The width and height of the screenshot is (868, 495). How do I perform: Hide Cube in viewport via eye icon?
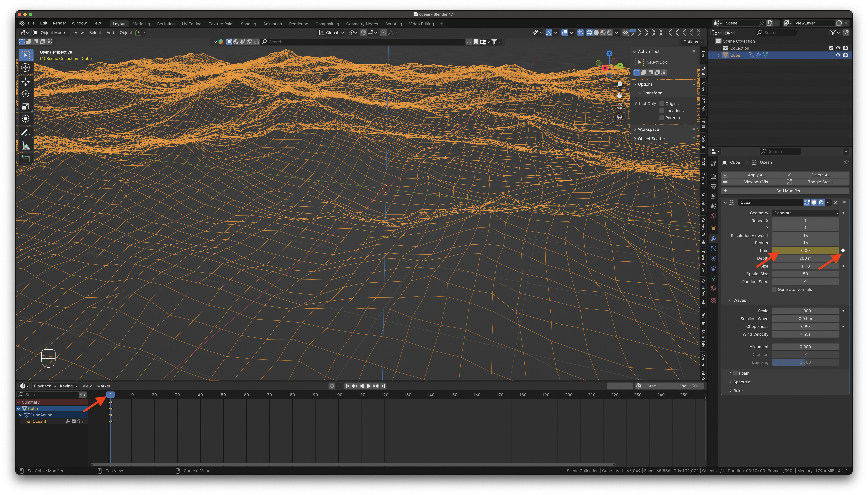point(838,55)
